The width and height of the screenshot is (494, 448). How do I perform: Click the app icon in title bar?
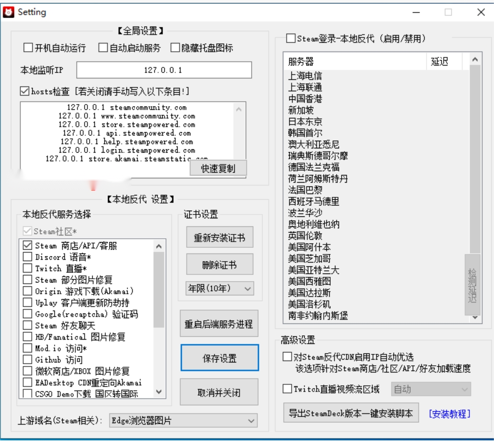coord(9,12)
